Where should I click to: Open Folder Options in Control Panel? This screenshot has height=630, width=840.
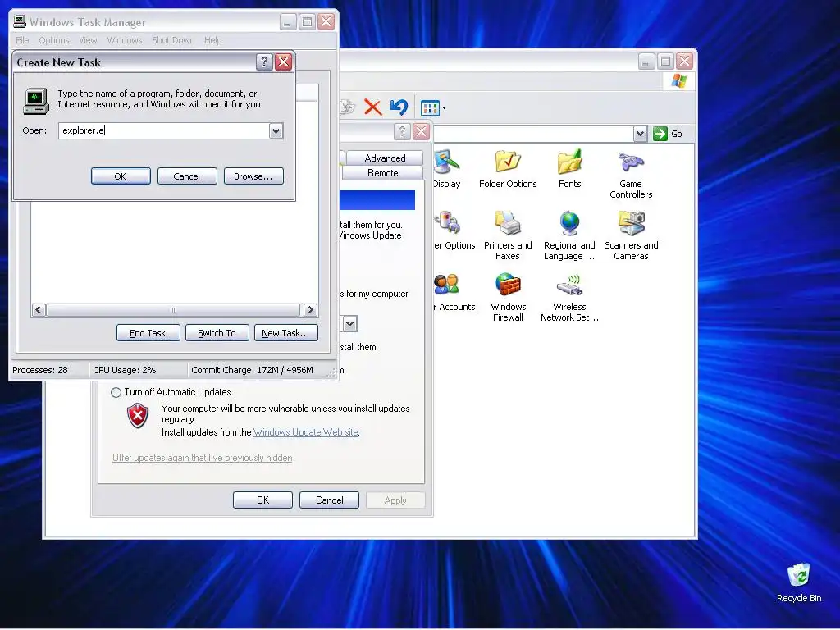(x=507, y=169)
